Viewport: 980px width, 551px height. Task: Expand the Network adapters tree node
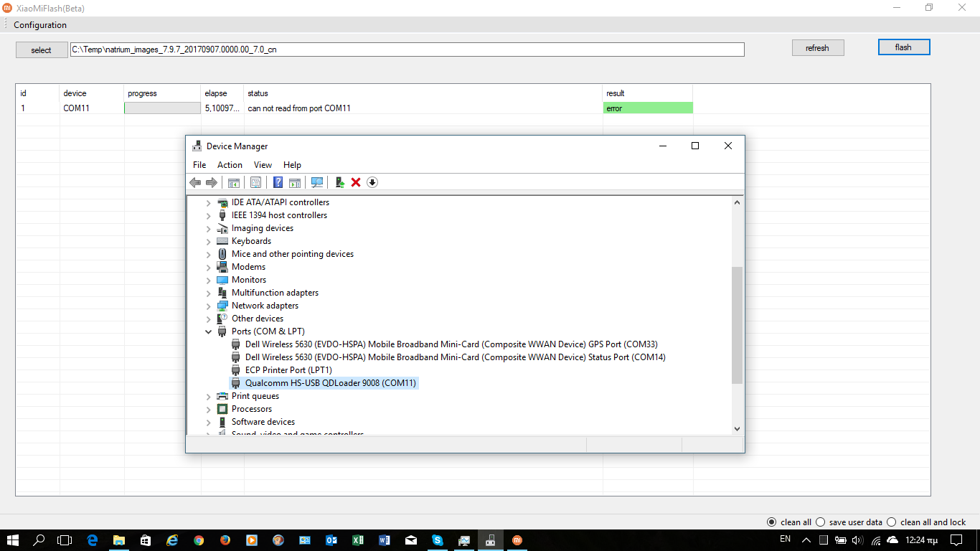(209, 306)
